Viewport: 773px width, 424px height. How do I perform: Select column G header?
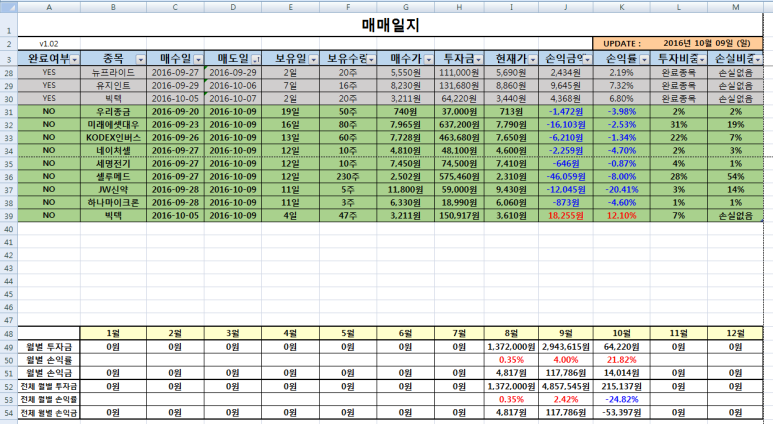pyautogui.click(x=406, y=7)
